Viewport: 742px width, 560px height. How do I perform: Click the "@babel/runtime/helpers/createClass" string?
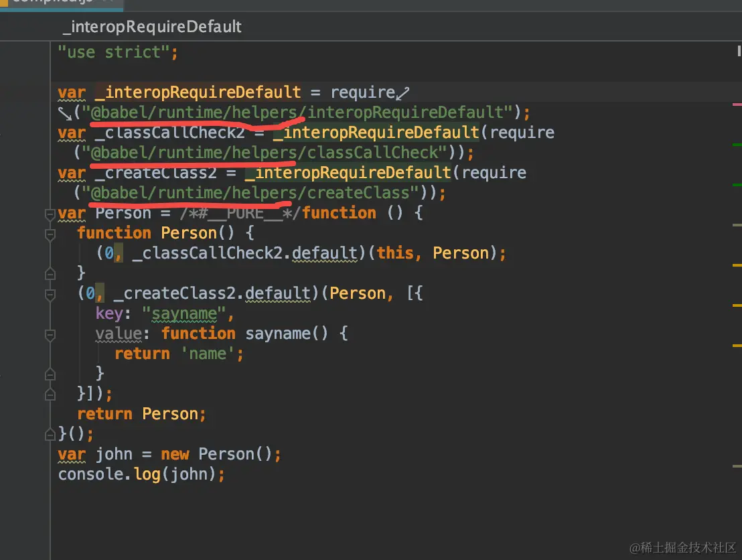click(250, 193)
